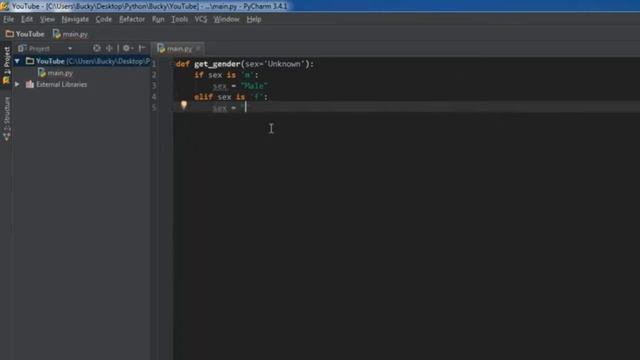640x360 pixels.
Task: Open the Help menu
Action: (x=253, y=19)
